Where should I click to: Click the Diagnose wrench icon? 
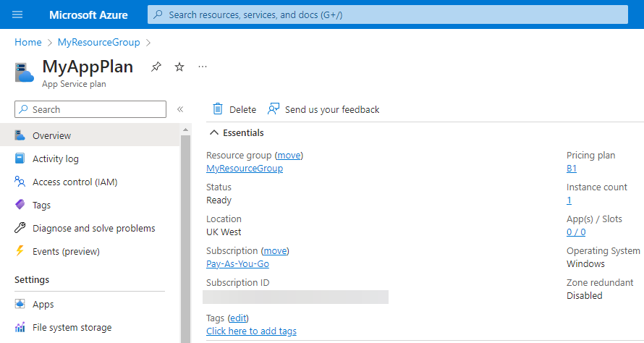tap(20, 227)
